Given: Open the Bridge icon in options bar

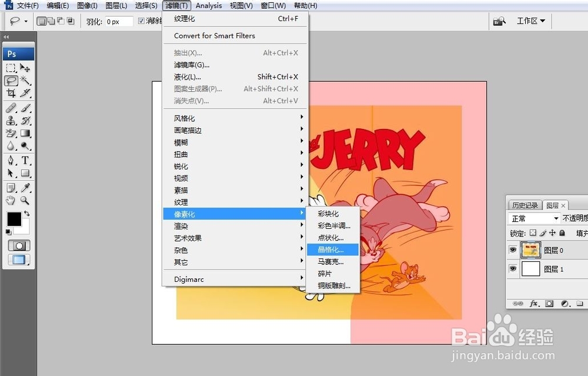Looking at the screenshot, I should pos(499,21).
